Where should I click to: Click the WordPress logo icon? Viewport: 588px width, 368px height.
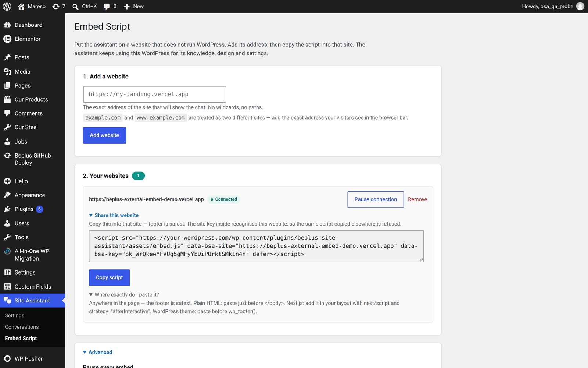point(7,7)
